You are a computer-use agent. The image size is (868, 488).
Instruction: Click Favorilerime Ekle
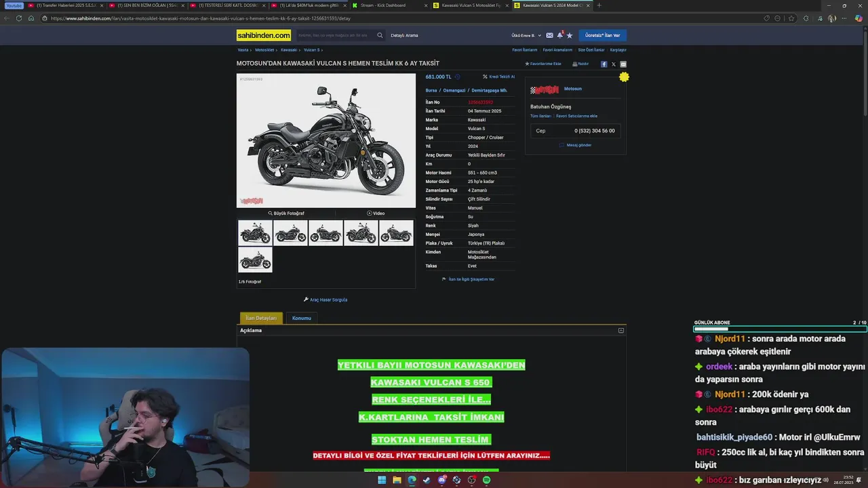[543, 64]
